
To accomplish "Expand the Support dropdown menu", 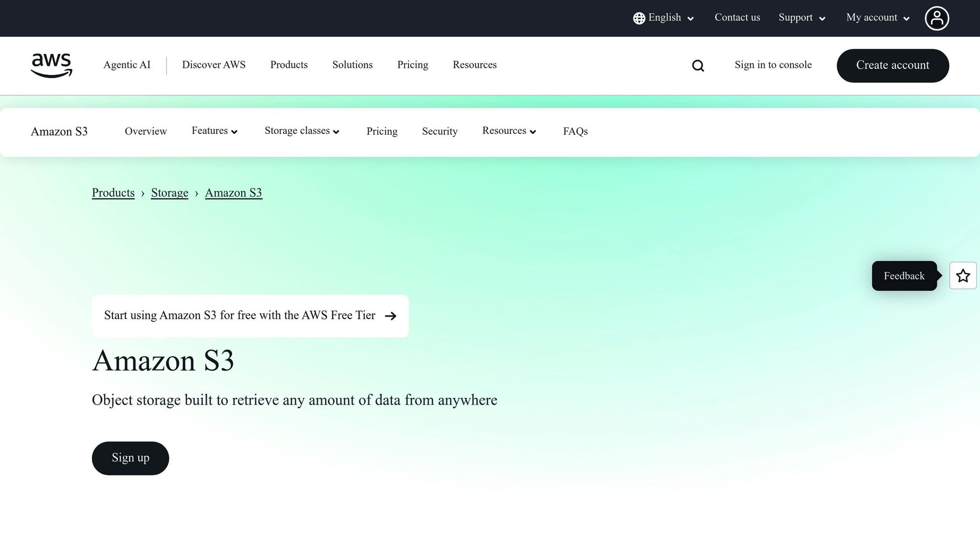I will tap(802, 18).
